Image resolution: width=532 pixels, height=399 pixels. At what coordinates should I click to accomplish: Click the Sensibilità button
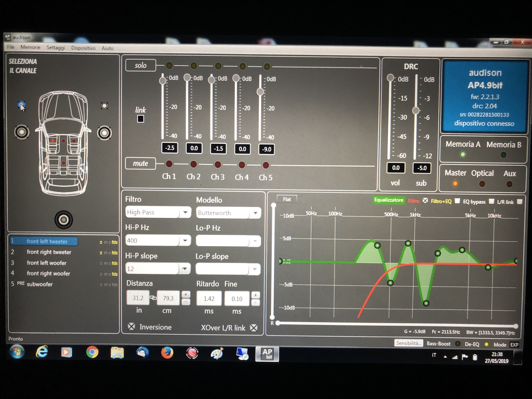pos(409,343)
